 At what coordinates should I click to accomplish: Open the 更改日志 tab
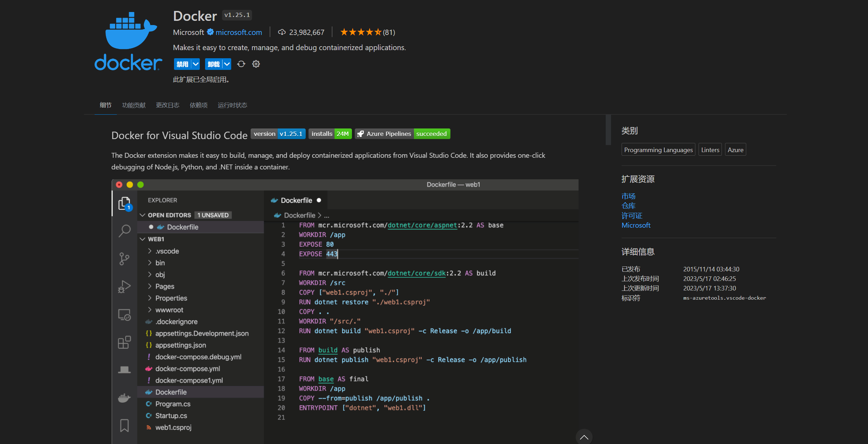(x=168, y=105)
